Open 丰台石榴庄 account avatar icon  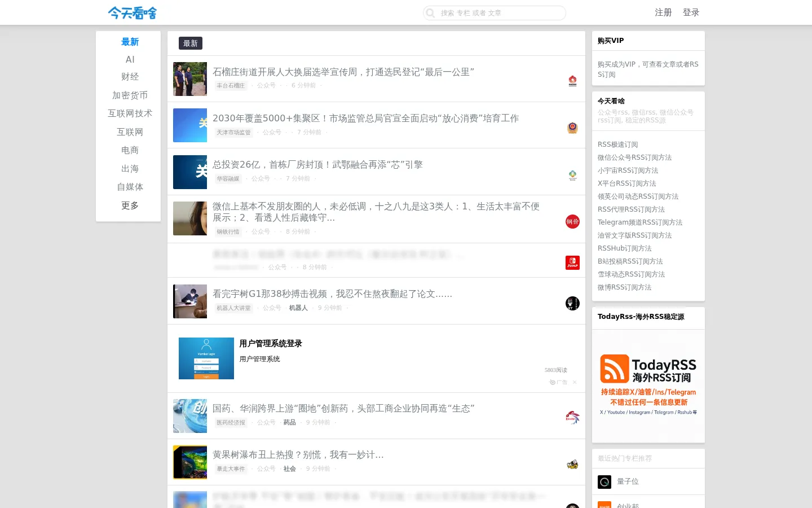(572, 81)
